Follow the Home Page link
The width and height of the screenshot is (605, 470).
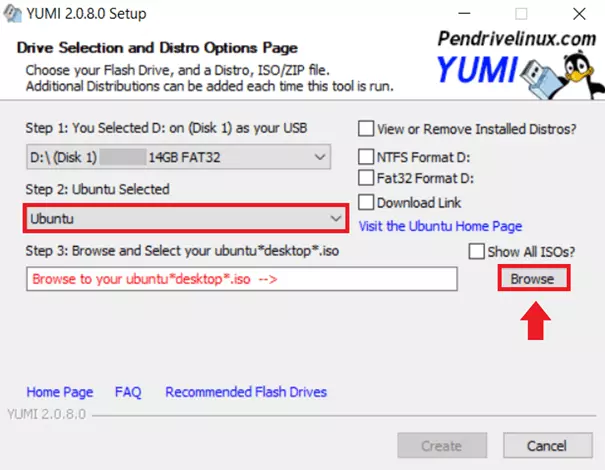[x=60, y=392]
